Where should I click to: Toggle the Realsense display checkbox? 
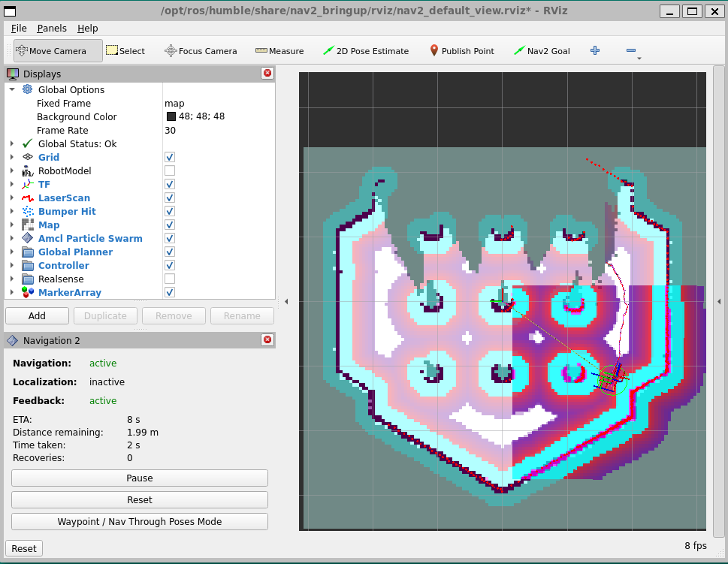coord(170,279)
